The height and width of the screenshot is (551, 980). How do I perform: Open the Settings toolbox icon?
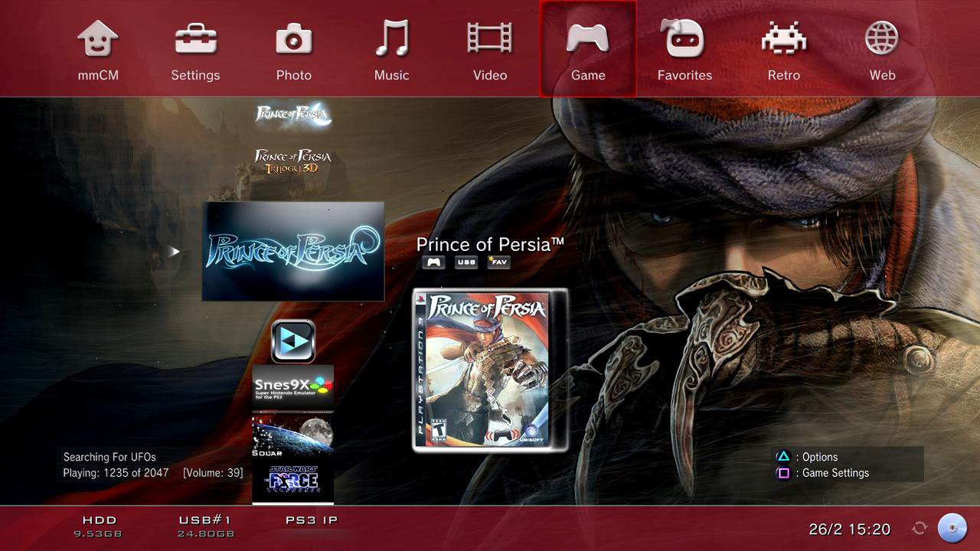[195, 38]
